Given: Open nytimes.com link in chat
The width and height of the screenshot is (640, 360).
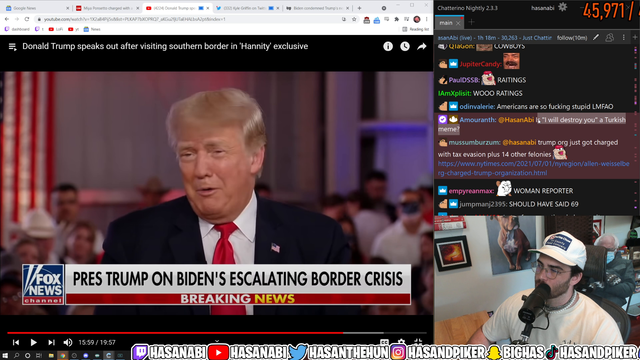Looking at the screenshot, I should tap(533, 168).
